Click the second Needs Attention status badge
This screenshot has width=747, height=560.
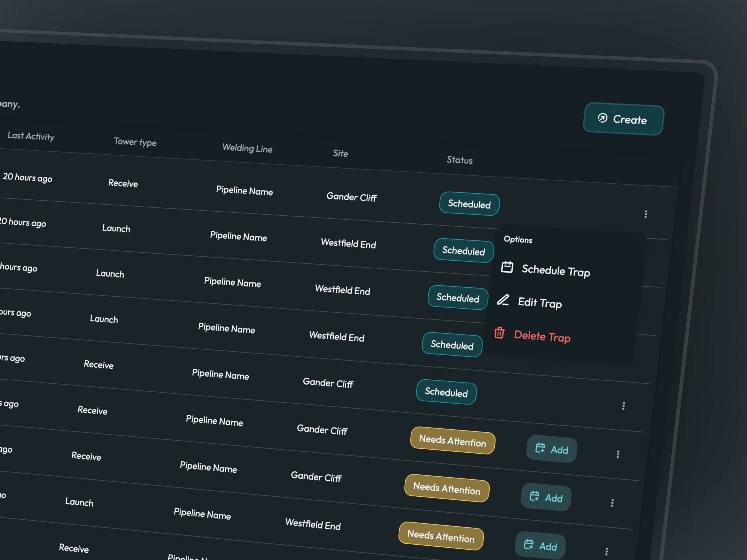[447, 488]
